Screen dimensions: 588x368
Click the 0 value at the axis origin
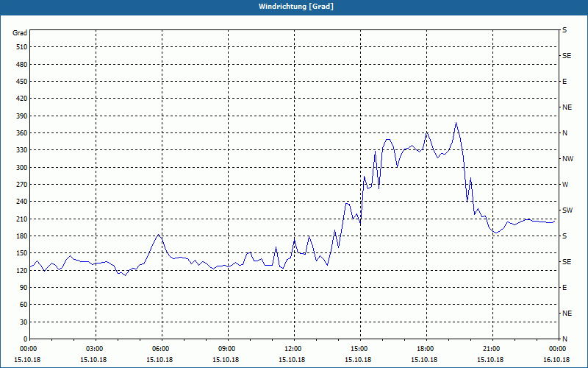coord(26,339)
